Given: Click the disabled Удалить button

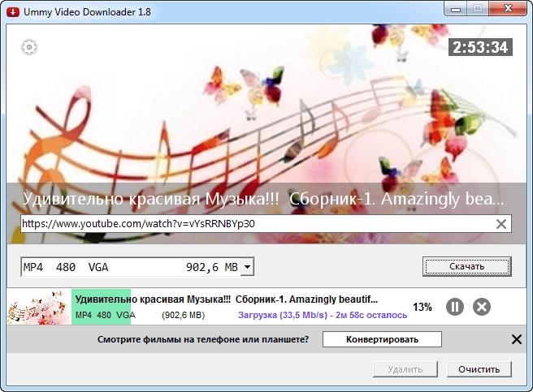Looking at the screenshot, I should point(405,369).
